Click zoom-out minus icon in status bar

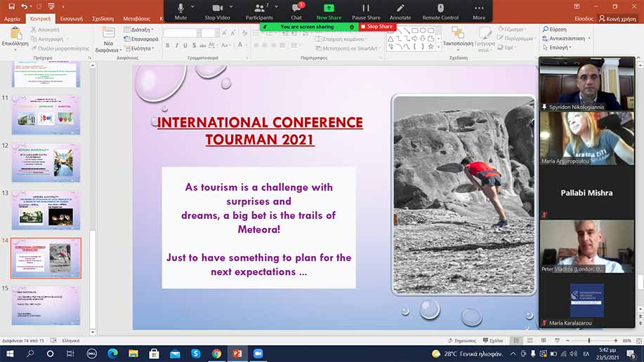pos(567,341)
